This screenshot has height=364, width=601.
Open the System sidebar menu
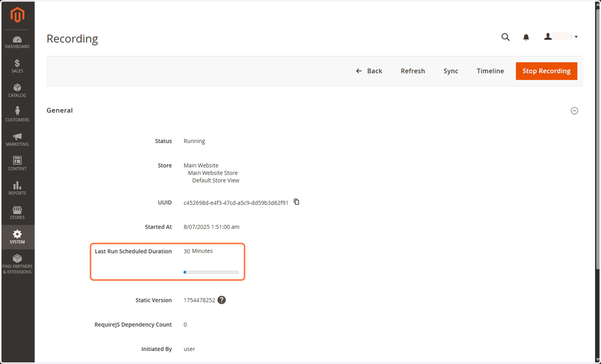[x=18, y=237]
